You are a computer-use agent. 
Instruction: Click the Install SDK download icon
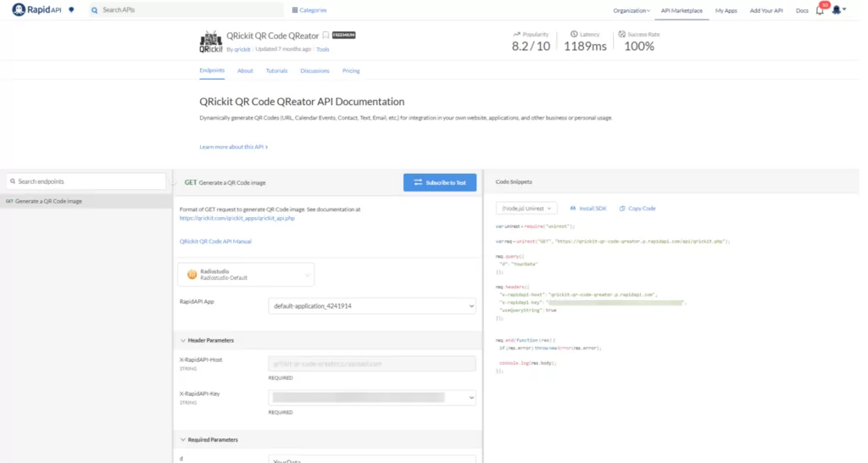572,208
